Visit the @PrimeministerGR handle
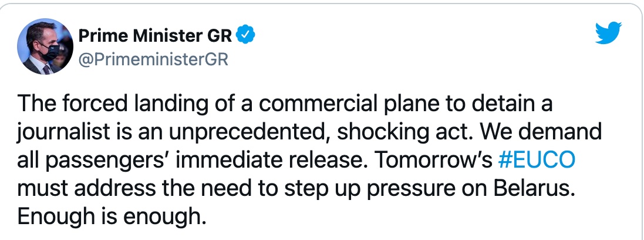644x240 pixels. [x=153, y=60]
